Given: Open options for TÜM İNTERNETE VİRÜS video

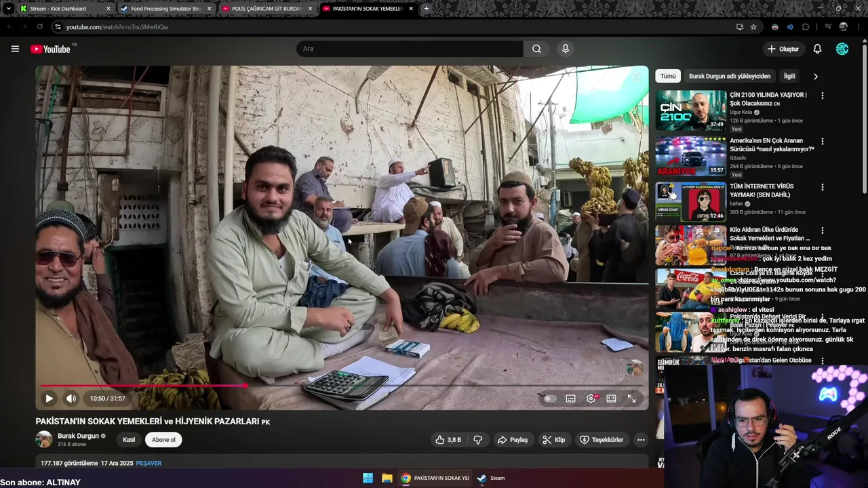Looking at the screenshot, I should [x=823, y=187].
